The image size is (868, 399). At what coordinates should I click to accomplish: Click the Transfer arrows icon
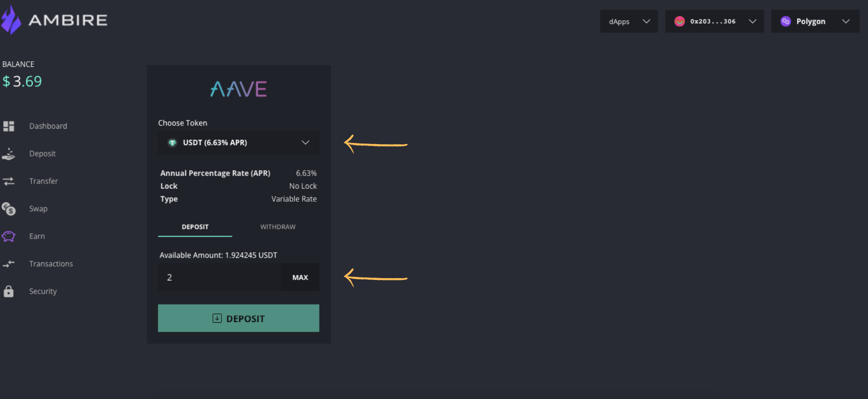9,181
